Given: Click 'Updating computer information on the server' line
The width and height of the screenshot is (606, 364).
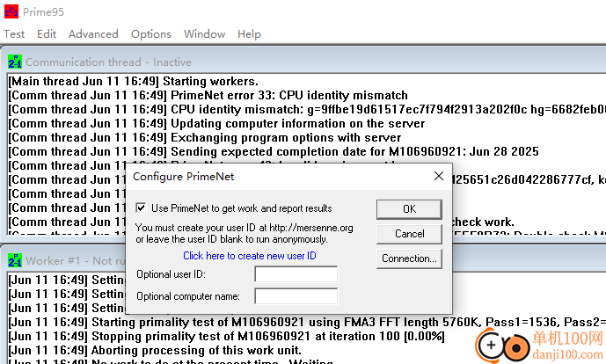Looking at the screenshot, I should [x=216, y=123].
